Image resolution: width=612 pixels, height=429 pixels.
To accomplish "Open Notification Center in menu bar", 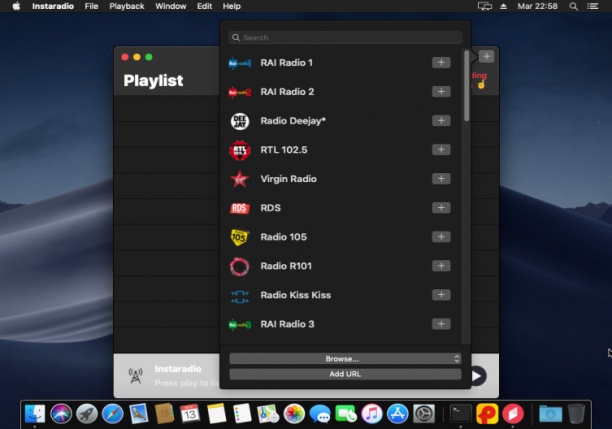I will coord(593,6).
